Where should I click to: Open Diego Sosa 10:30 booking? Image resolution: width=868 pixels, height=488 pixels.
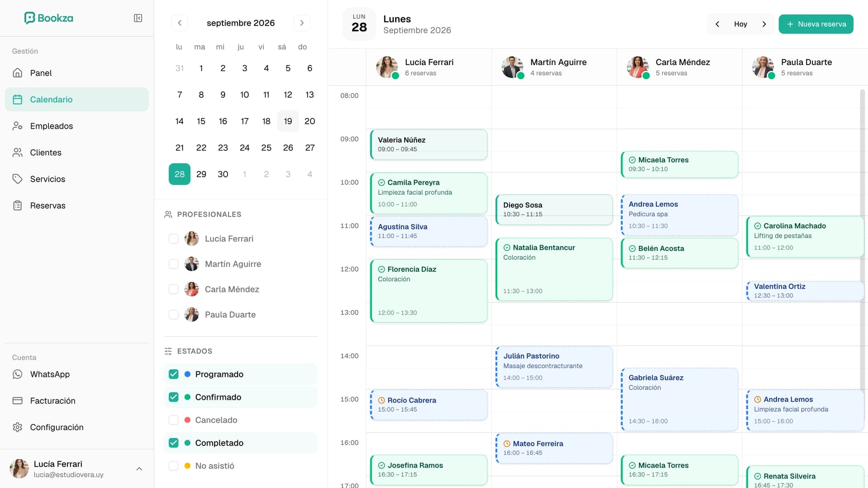554,210
